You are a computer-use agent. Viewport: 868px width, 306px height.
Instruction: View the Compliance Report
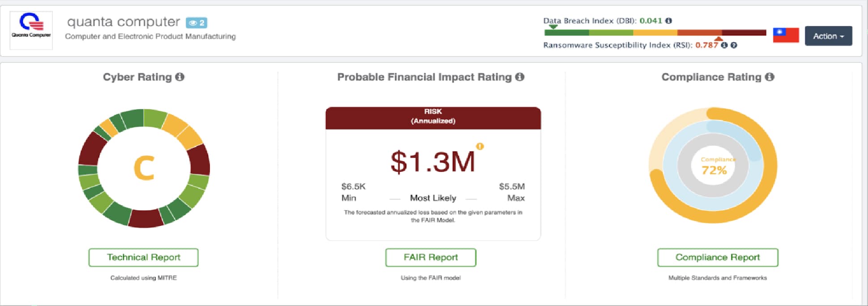(718, 258)
